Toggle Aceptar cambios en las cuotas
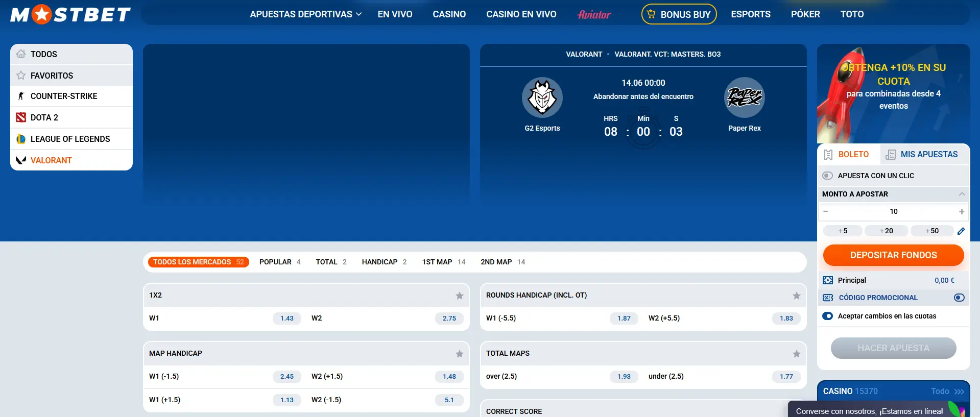 click(x=828, y=316)
